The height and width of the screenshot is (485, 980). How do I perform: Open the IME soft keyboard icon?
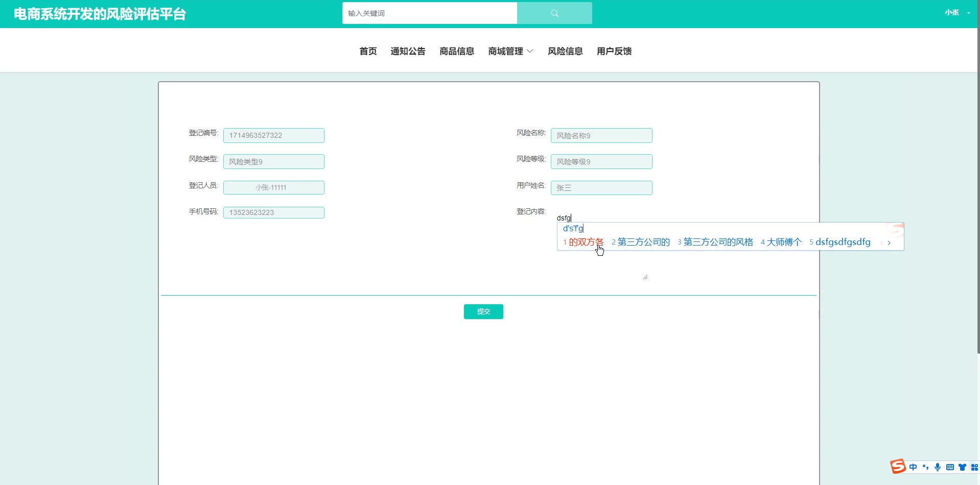tap(950, 467)
